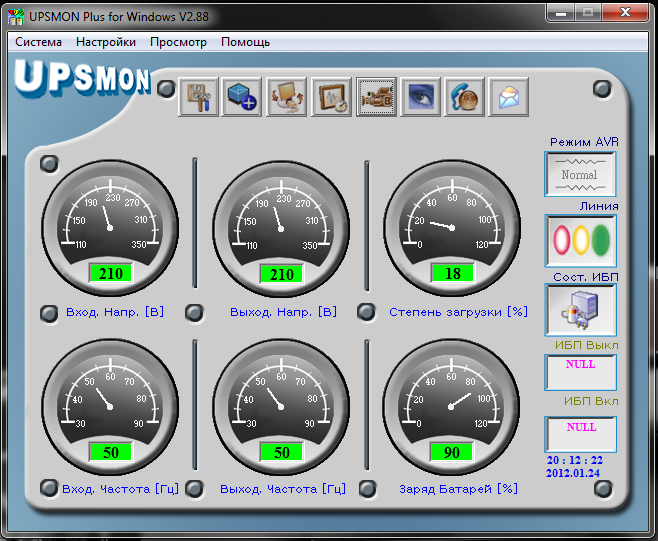Click the blue eye view icon

tap(421, 97)
